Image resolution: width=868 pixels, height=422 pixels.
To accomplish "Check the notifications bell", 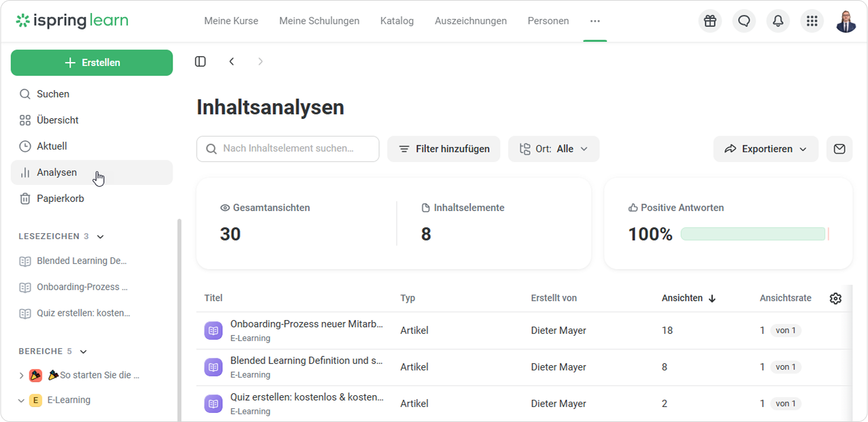I will pyautogui.click(x=778, y=21).
